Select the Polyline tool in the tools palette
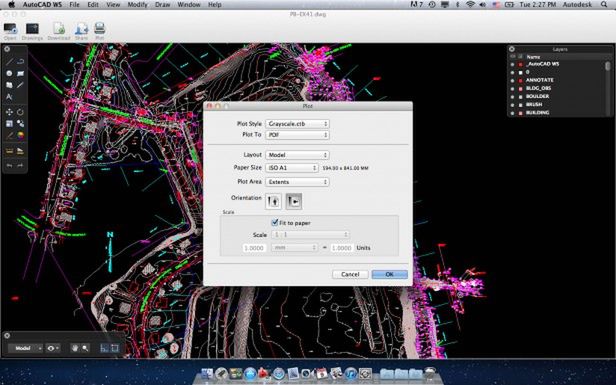This screenshot has height=385, width=616. (20, 62)
